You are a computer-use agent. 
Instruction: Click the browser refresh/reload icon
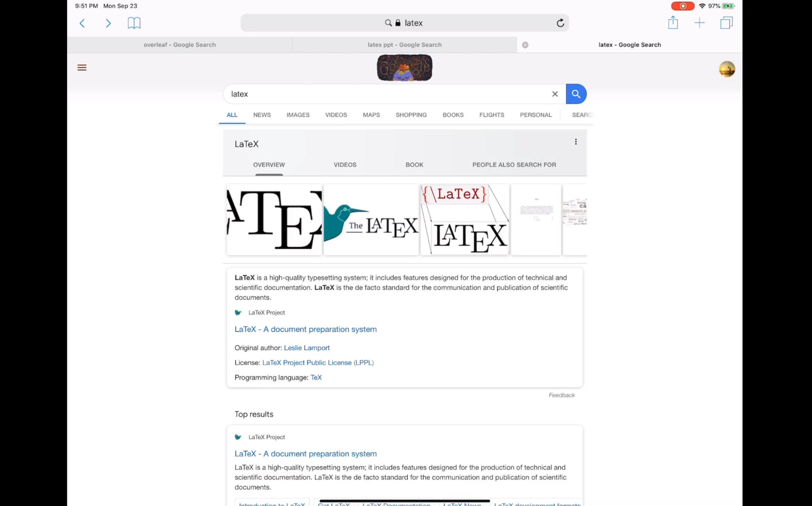[x=559, y=23]
